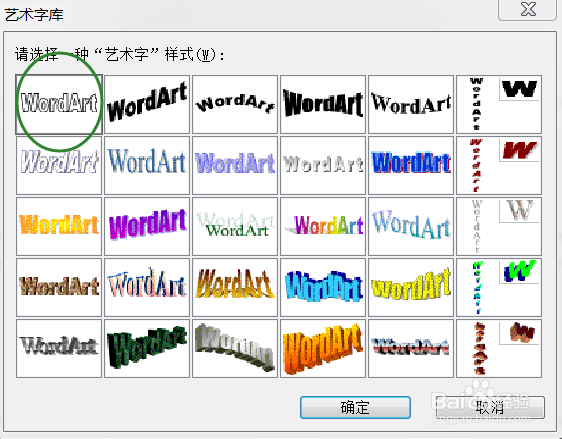Image resolution: width=562 pixels, height=439 pixels.
Task: Select the silver 3D perspective WordArt style
Action: [x=235, y=348]
